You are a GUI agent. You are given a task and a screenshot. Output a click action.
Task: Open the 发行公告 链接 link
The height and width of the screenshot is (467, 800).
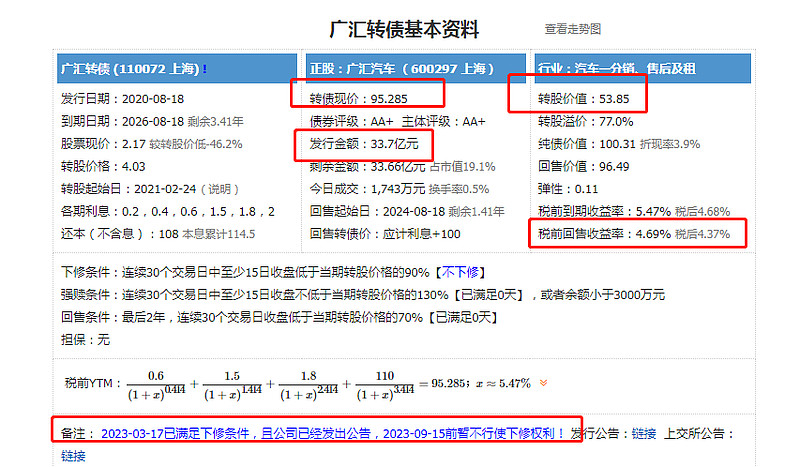(x=643, y=433)
